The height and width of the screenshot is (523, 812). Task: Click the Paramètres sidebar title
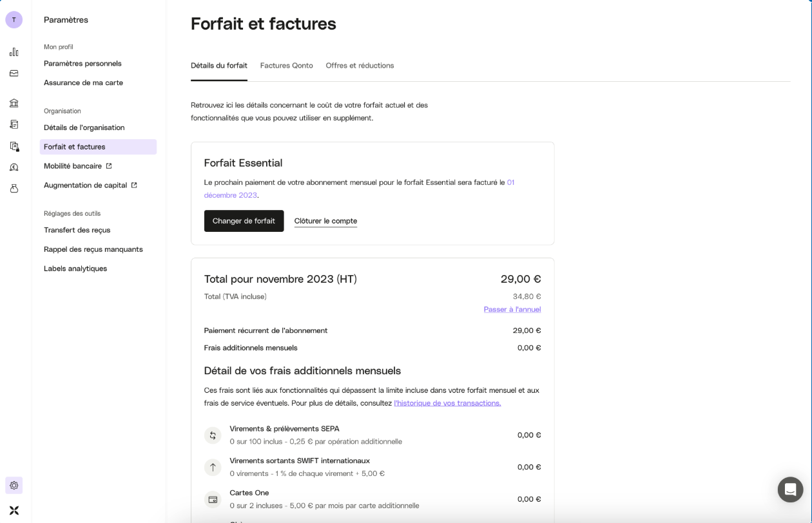tap(66, 20)
